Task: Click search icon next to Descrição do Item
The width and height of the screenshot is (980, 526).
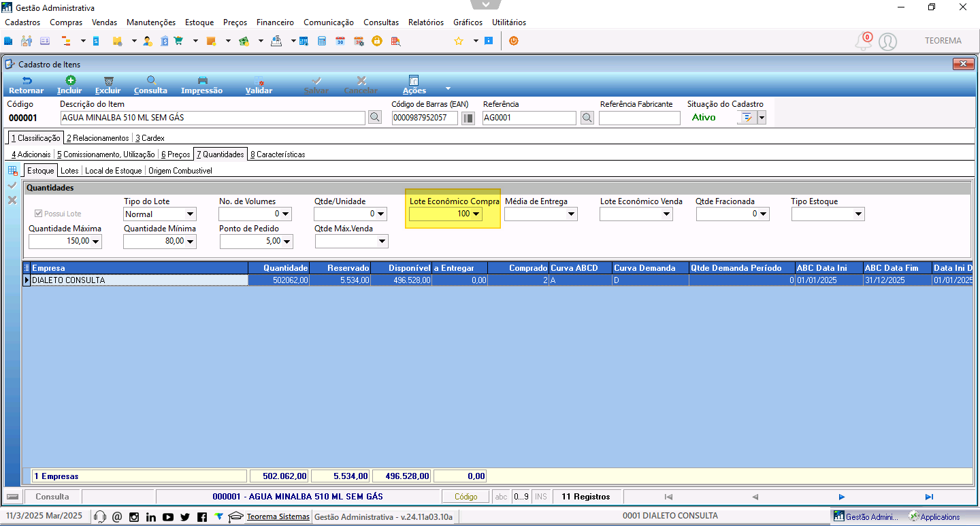Action: coord(374,118)
